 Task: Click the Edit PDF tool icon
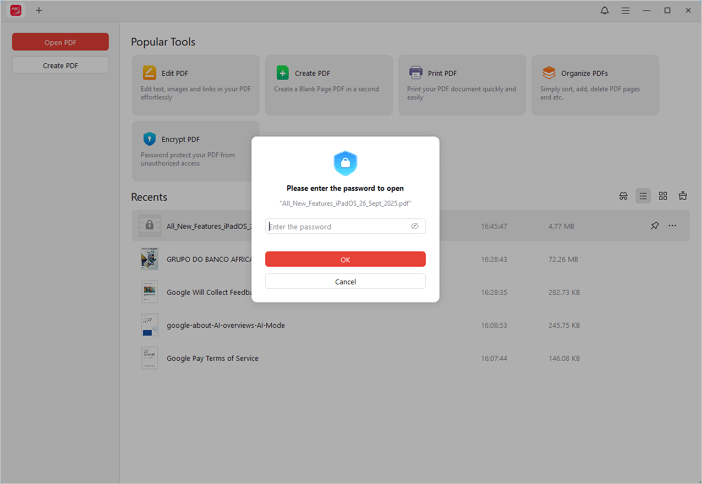[149, 73]
